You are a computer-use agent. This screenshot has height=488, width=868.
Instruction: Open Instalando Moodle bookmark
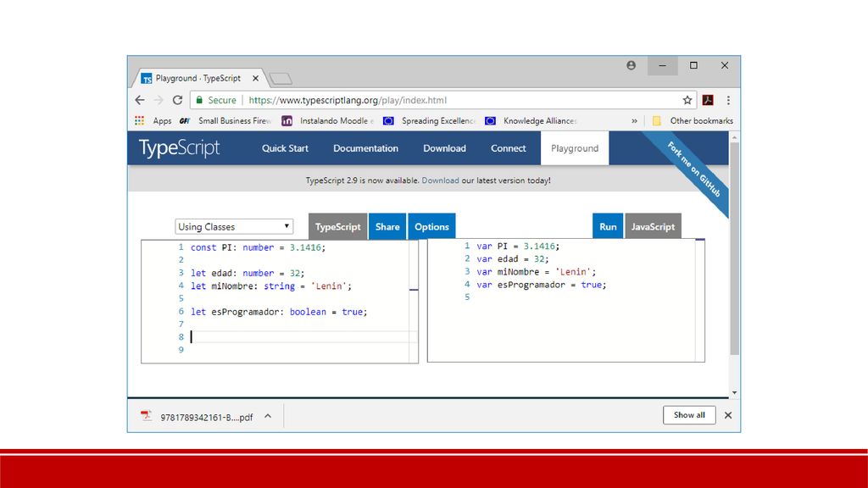point(327,120)
